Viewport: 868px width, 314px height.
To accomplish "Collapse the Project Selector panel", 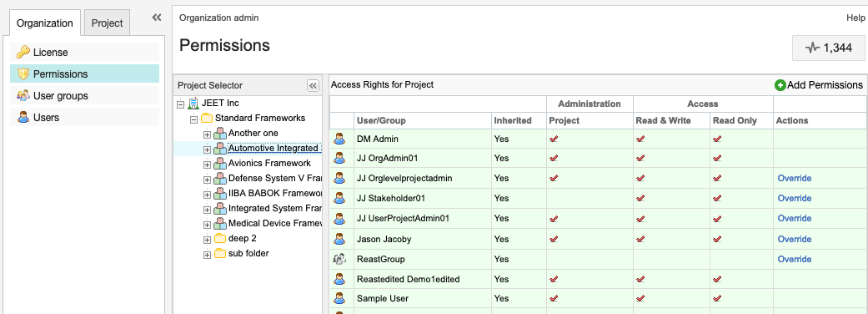I will 314,85.
